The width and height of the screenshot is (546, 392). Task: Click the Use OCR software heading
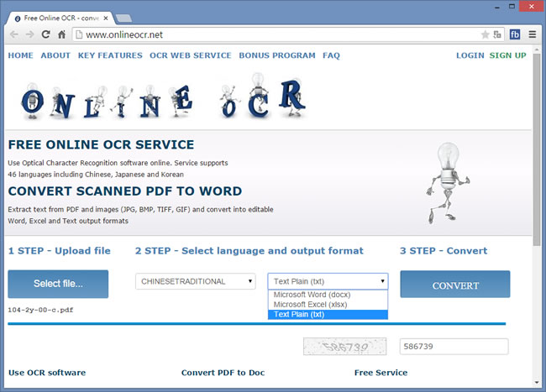(x=47, y=373)
